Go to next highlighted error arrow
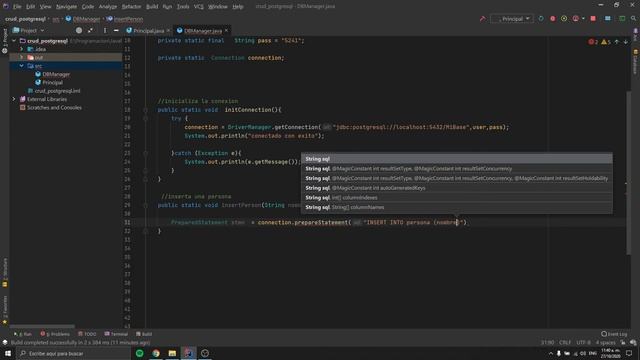Screen dimensions: 640x360 pyautogui.click(x=625, y=42)
